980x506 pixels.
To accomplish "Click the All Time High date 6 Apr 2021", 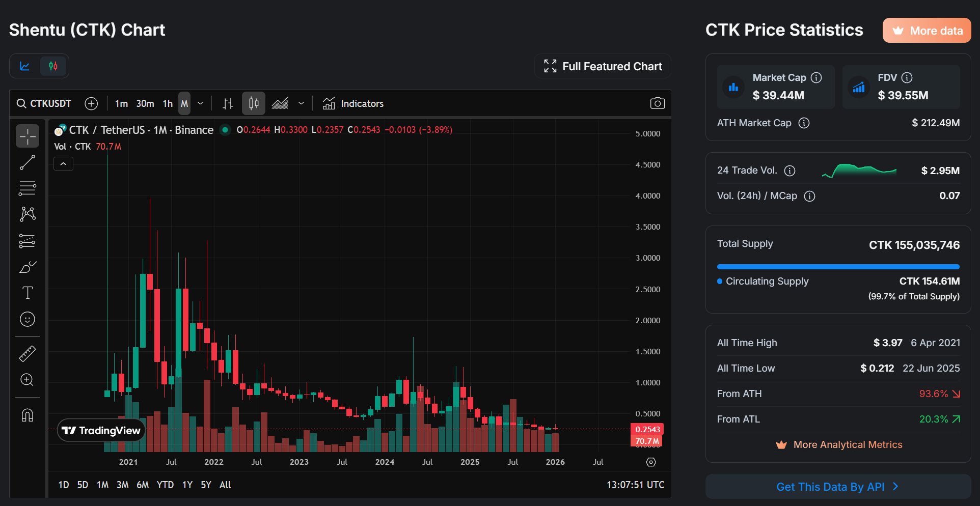I will (x=935, y=343).
